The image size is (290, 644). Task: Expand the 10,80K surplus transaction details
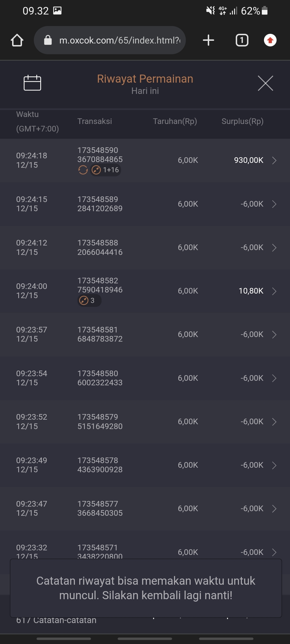pyautogui.click(x=274, y=291)
